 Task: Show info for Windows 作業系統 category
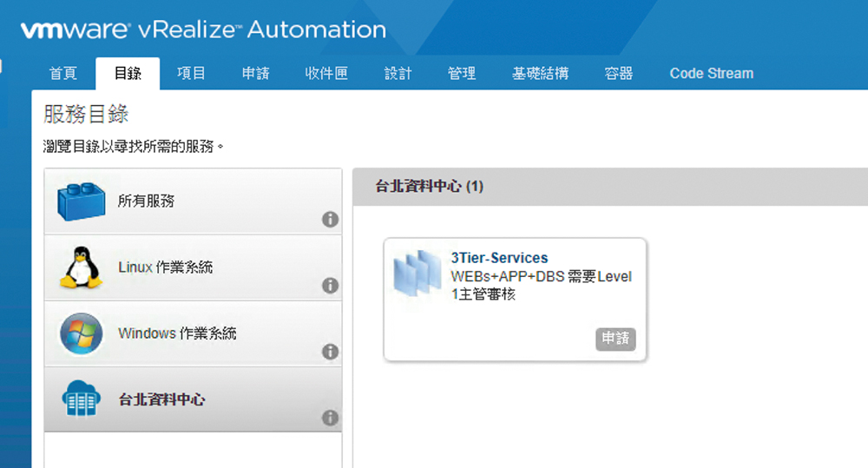pyautogui.click(x=330, y=352)
